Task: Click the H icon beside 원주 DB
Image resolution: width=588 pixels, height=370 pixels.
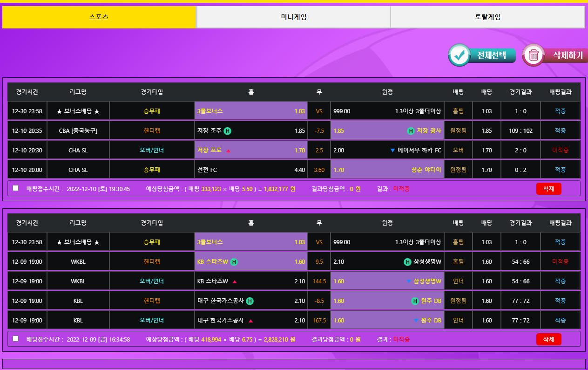Action: (x=415, y=301)
